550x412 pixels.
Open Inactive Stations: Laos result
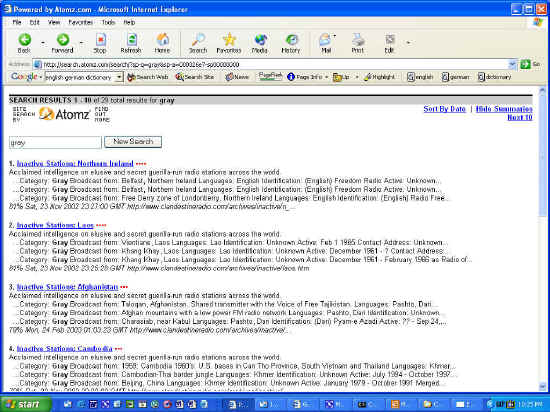pyautogui.click(x=55, y=225)
